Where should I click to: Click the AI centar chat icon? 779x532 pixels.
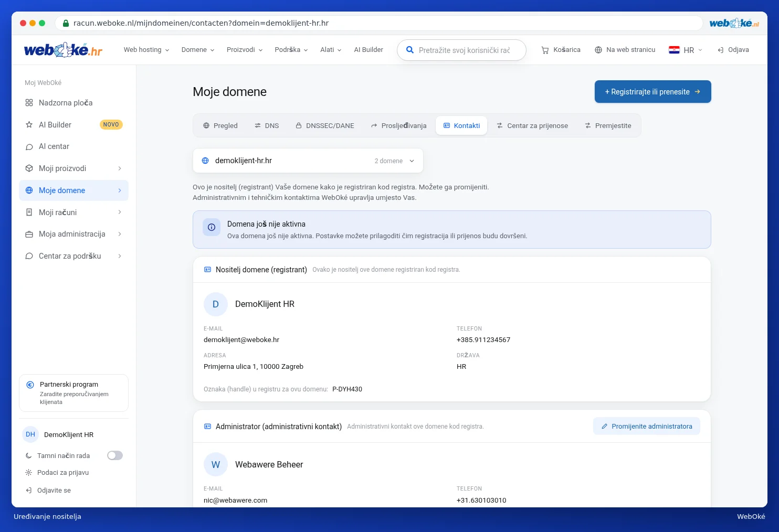[x=29, y=147]
